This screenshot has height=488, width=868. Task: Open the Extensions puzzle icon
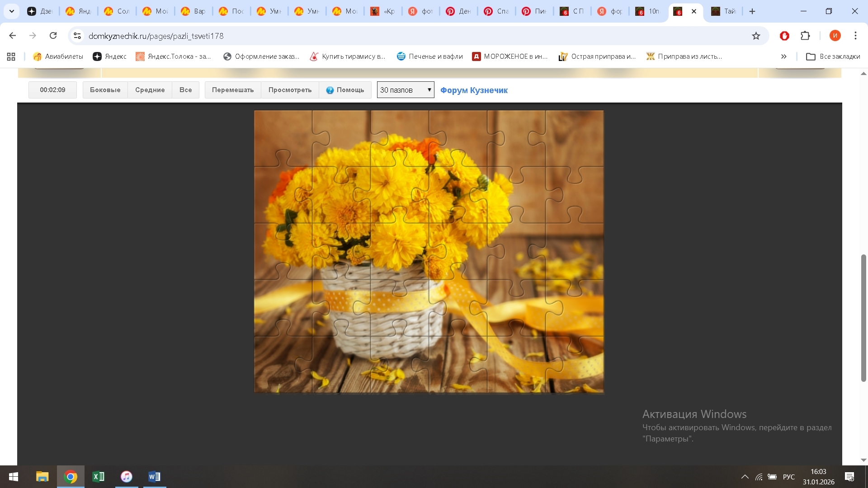click(x=805, y=36)
